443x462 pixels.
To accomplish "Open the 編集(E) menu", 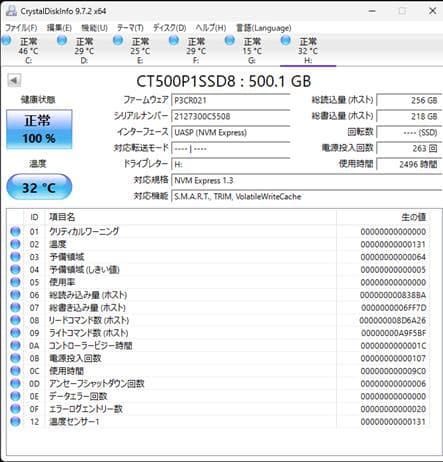I will pyautogui.click(x=59, y=28).
